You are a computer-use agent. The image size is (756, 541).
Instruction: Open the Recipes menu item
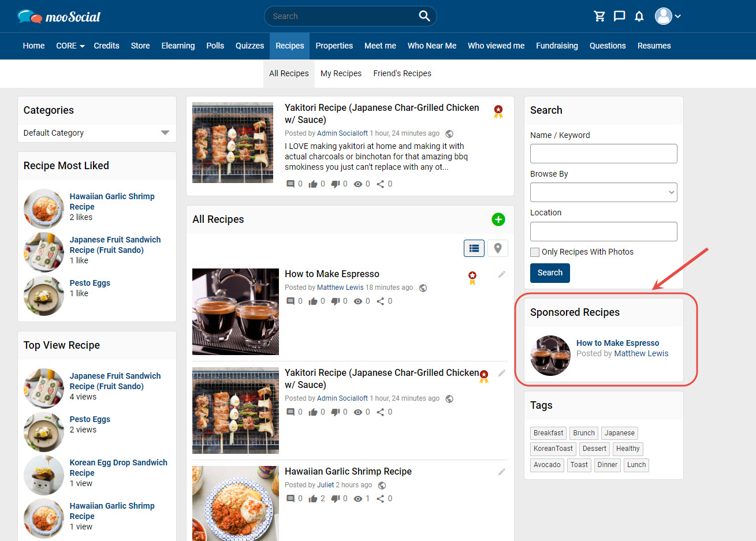click(x=290, y=46)
